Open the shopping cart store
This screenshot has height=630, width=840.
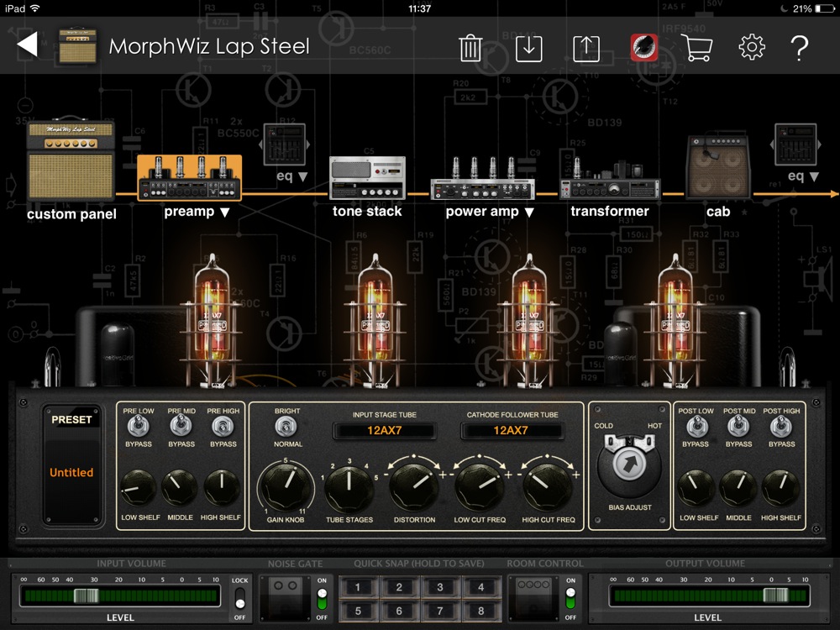tap(696, 48)
